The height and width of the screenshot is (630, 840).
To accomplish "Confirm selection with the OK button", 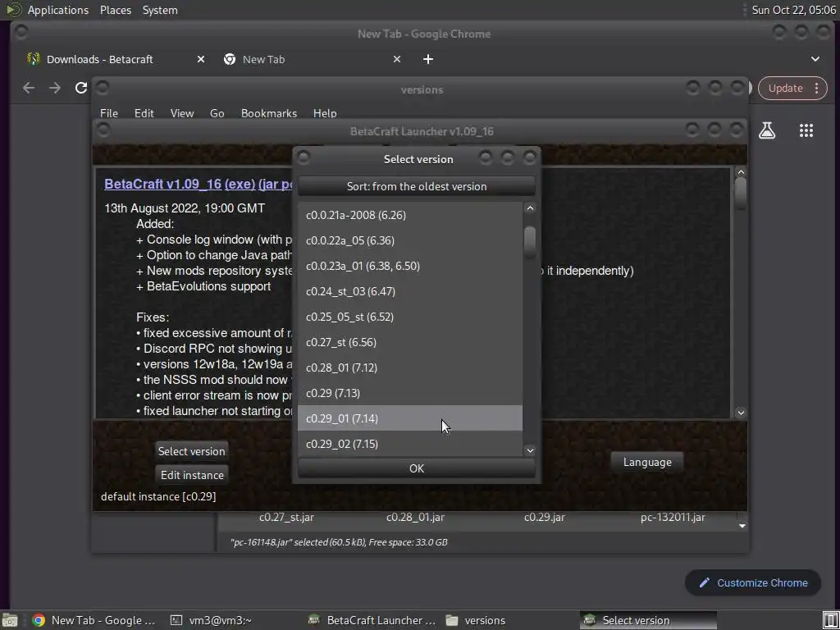I will 416,468.
